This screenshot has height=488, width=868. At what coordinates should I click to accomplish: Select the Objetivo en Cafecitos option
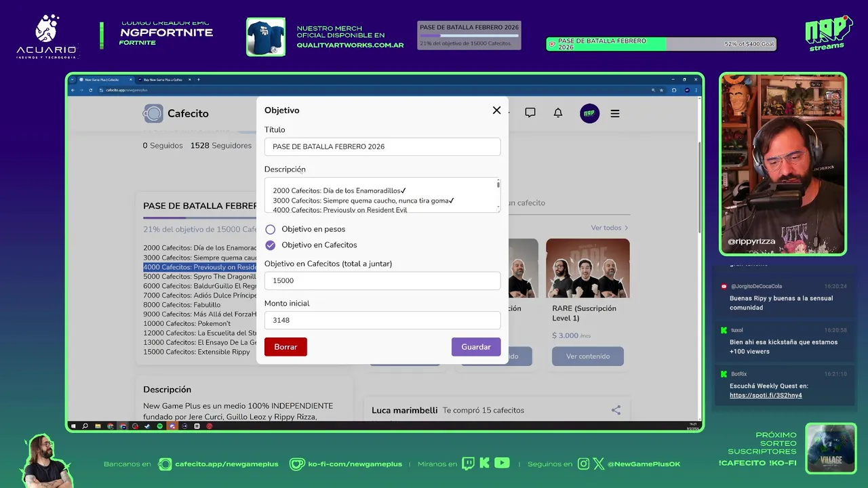click(271, 245)
